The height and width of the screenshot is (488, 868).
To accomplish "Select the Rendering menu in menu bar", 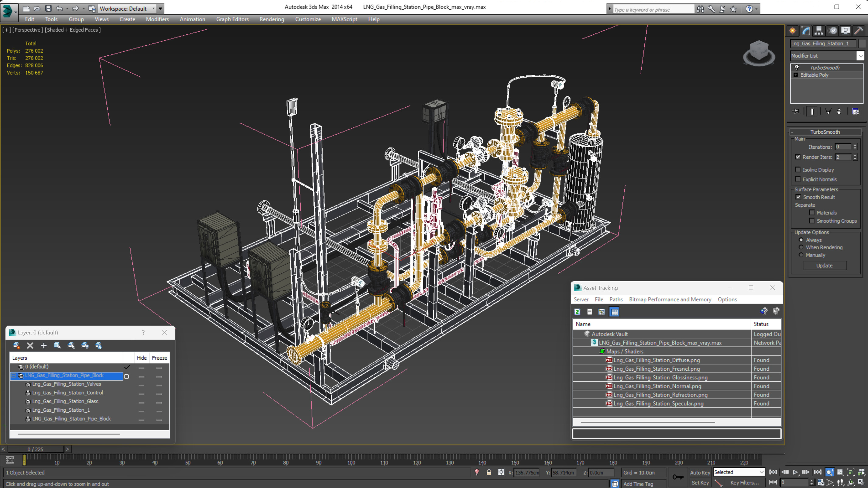I will coord(272,19).
